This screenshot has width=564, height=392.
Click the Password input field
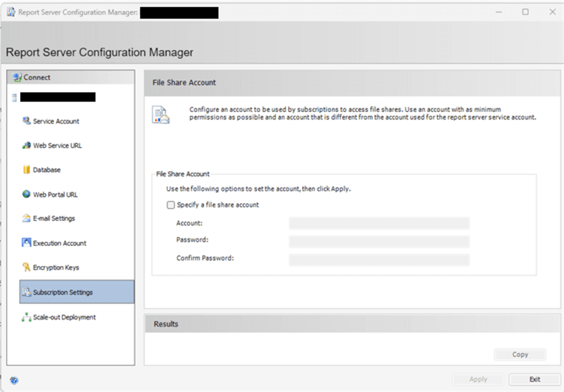pyautogui.click(x=379, y=242)
